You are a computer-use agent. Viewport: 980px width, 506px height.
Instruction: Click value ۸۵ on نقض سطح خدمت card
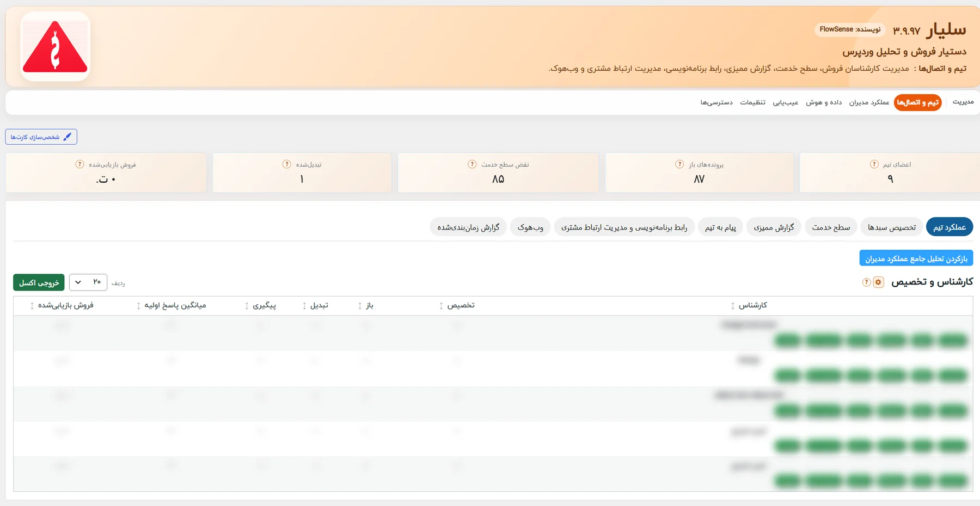498,179
